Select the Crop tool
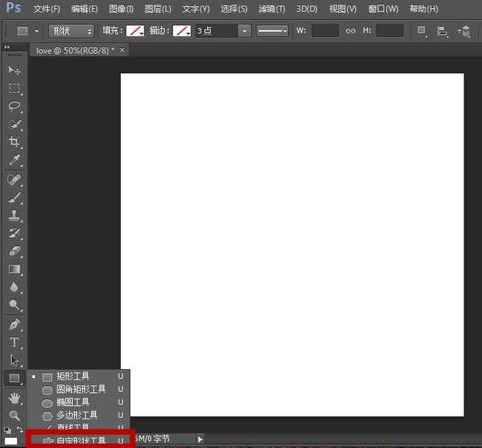 coord(14,142)
